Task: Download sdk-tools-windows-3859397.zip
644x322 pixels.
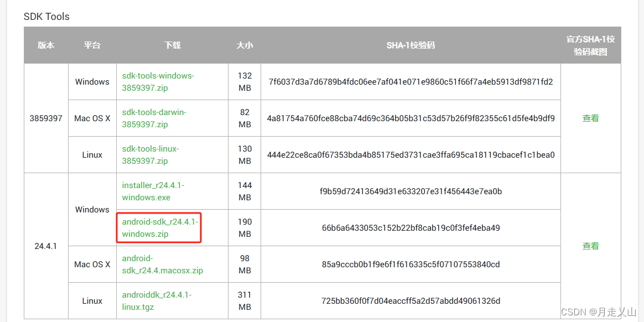Action: point(158,82)
